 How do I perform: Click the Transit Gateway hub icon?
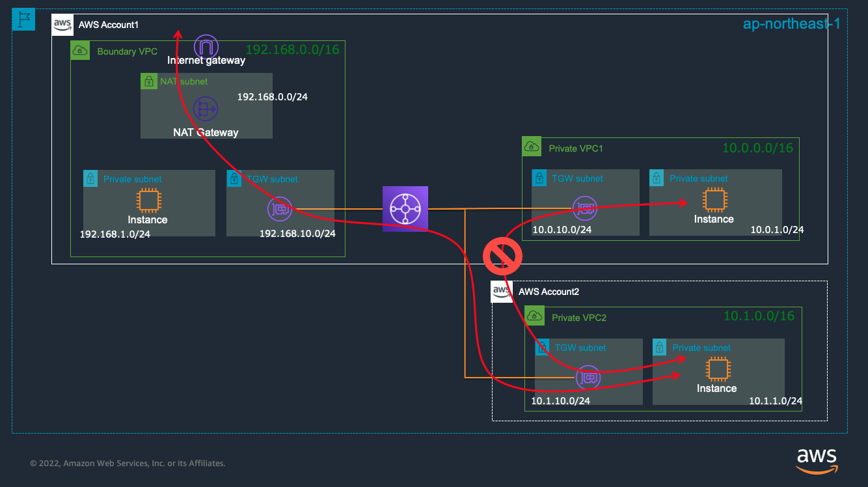pyautogui.click(x=405, y=209)
